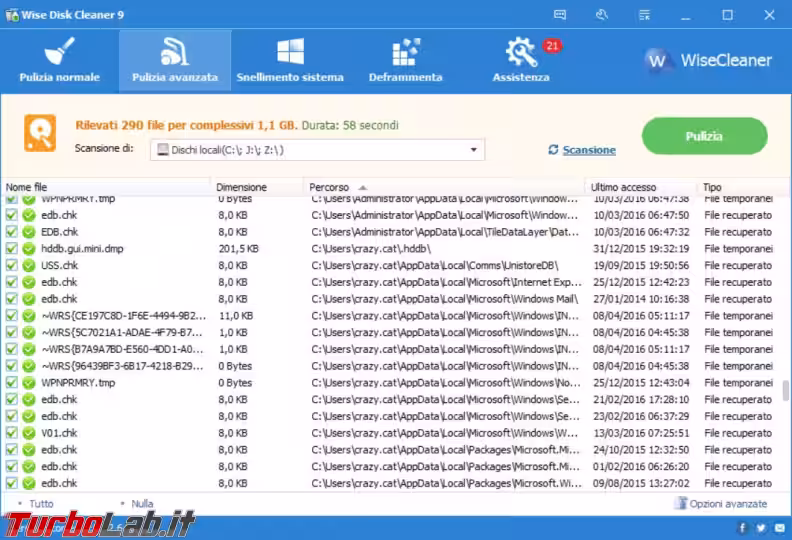Switch to Pulizia avanzata tab
The width and height of the screenshot is (792, 540).
point(175,61)
